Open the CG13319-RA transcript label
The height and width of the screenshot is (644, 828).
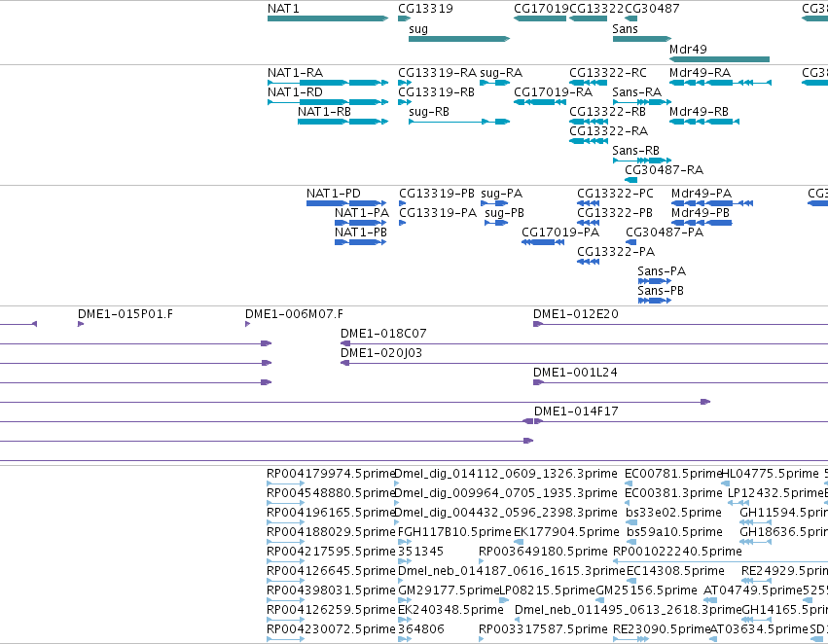[x=437, y=73]
